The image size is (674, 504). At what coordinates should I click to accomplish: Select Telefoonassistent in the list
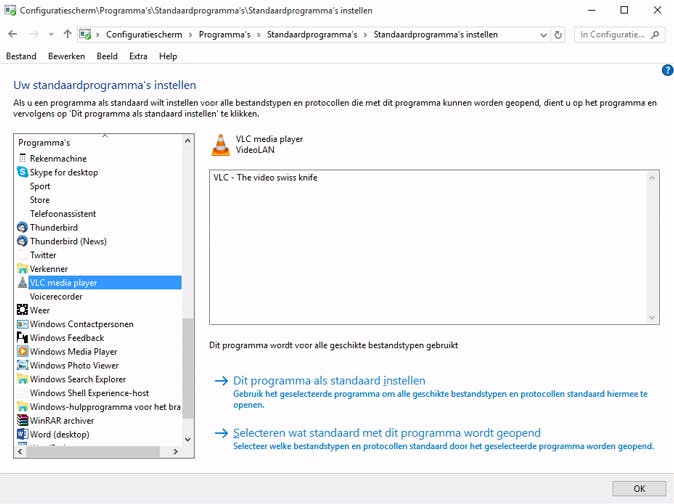(63, 214)
